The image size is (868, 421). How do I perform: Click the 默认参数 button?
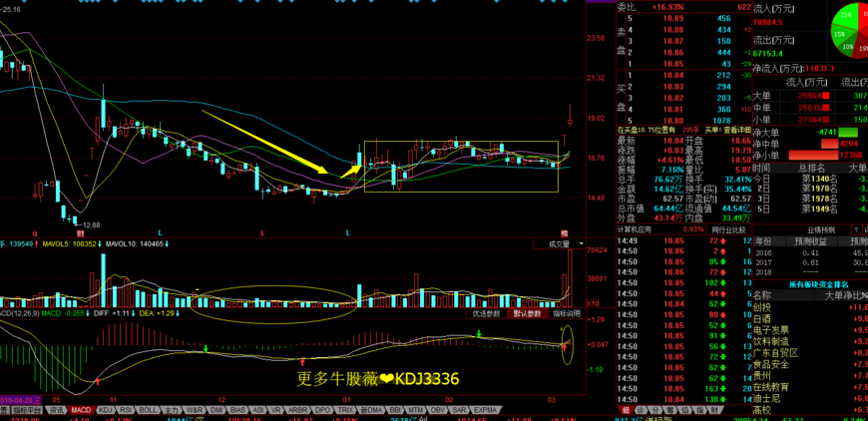point(527,313)
